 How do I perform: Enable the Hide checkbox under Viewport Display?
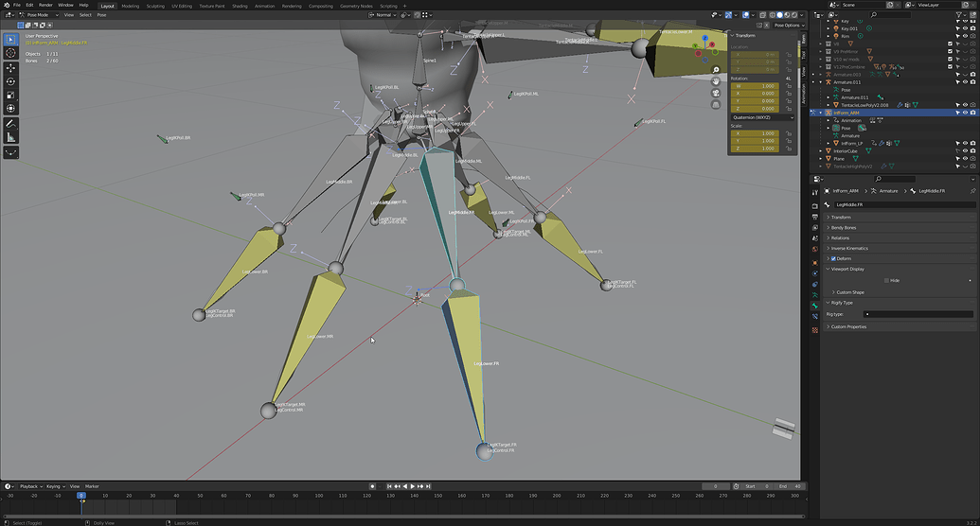point(886,280)
